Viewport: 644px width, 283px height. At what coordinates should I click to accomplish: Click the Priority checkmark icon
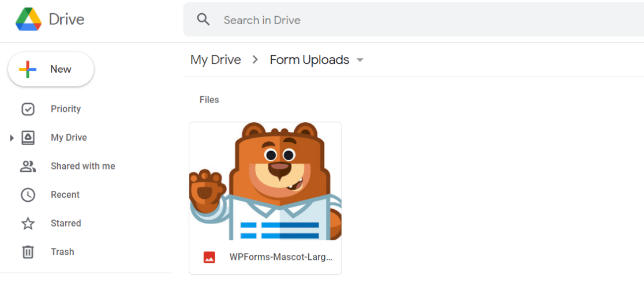pyautogui.click(x=28, y=109)
